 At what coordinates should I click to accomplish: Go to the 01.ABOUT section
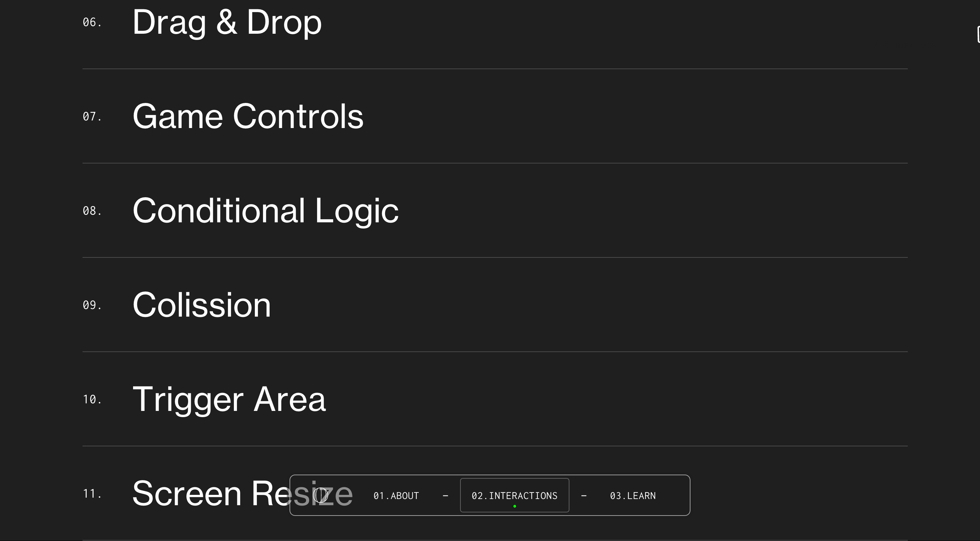pos(396,496)
